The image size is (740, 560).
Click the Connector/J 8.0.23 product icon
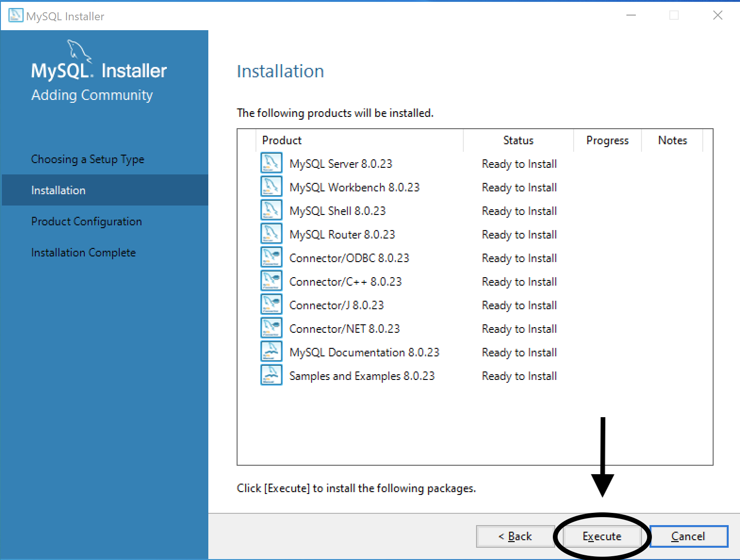271,304
